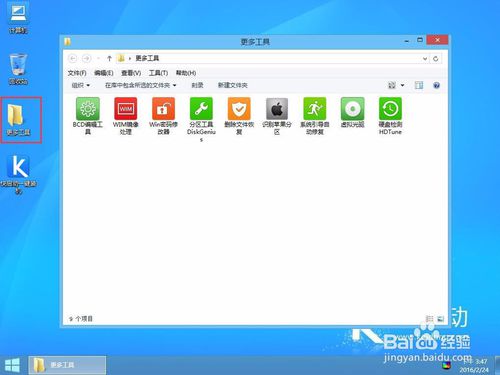Select the 系统引导自动修复 icon
The image size is (500, 375).
tap(315, 109)
